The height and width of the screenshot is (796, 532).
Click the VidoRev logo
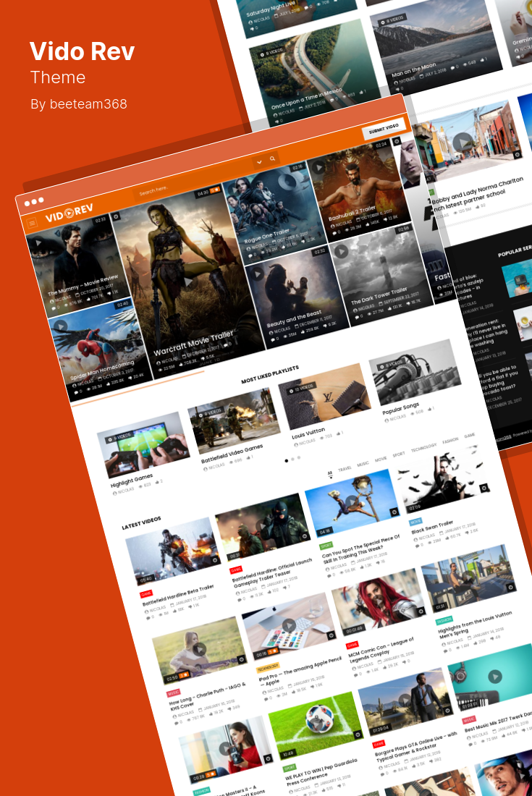[x=69, y=213]
